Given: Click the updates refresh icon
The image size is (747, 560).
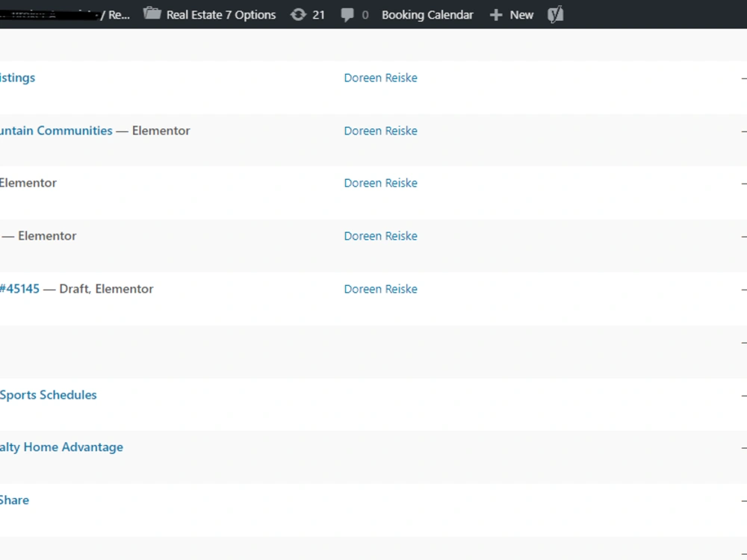Looking at the screenshot, I should click(298, 15).
